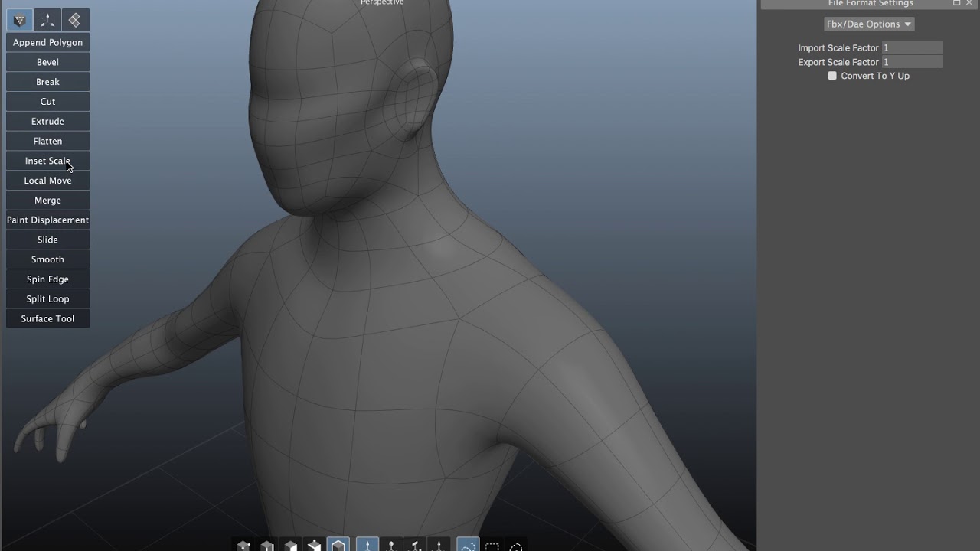Choose the tilted axis manipulator icon
Image resolution: width=980 pixels, height=551 pixels.
(x=416, y=546)
